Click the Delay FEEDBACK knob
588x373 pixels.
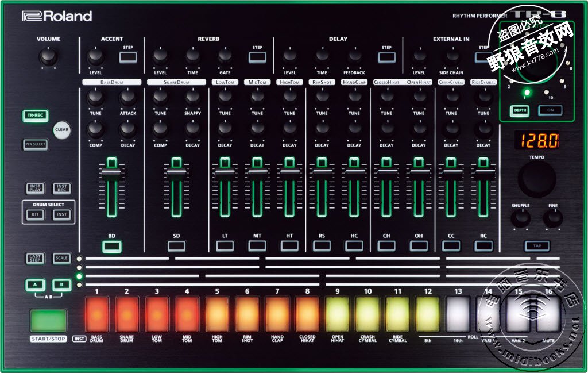coord(354,56)
